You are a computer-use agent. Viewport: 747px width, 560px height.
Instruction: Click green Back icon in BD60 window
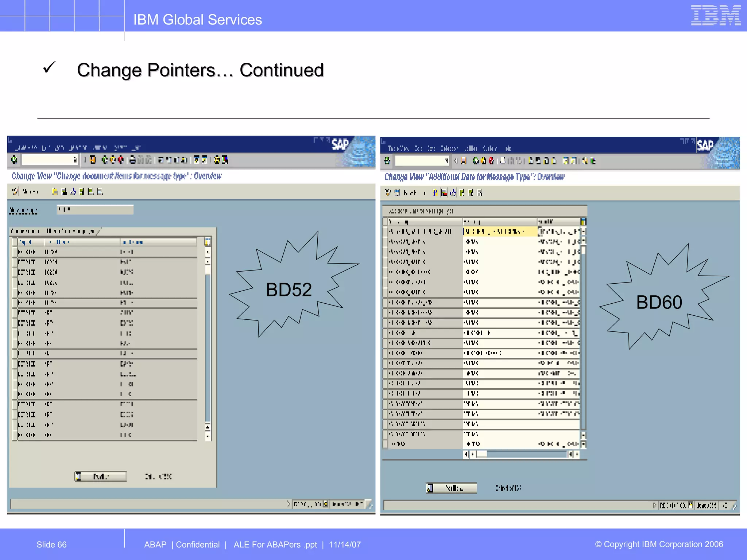pyautogui.click(x=476, y=161)
